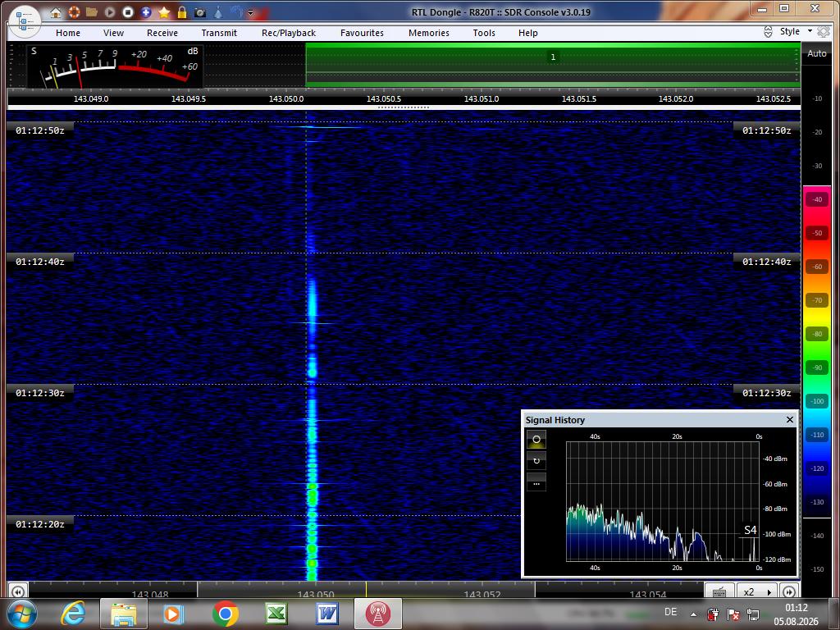Image resolution: width=840 pixels, height=630 pixels.
Task: Click the scroll-right fast-forward button at bottom
Action: point(789,592)
